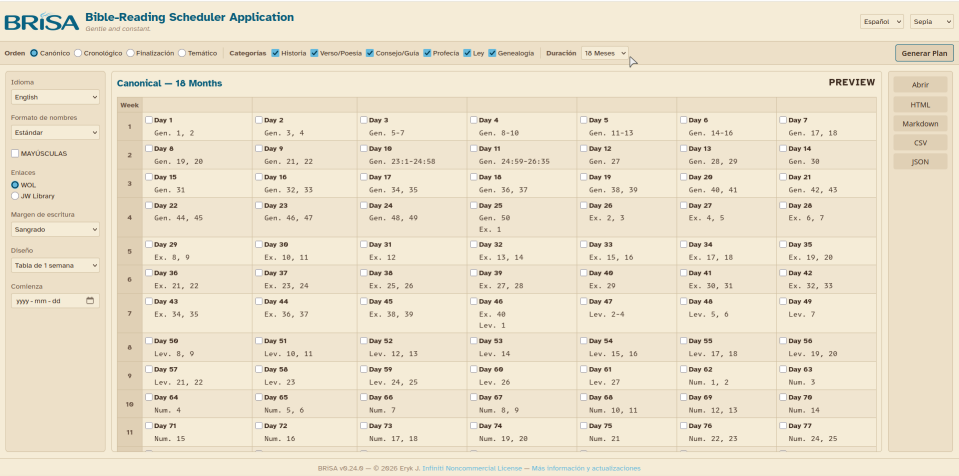This screenshot has height=476, width=959.
Task: Export the plan as Markdown
Action: 920,124
